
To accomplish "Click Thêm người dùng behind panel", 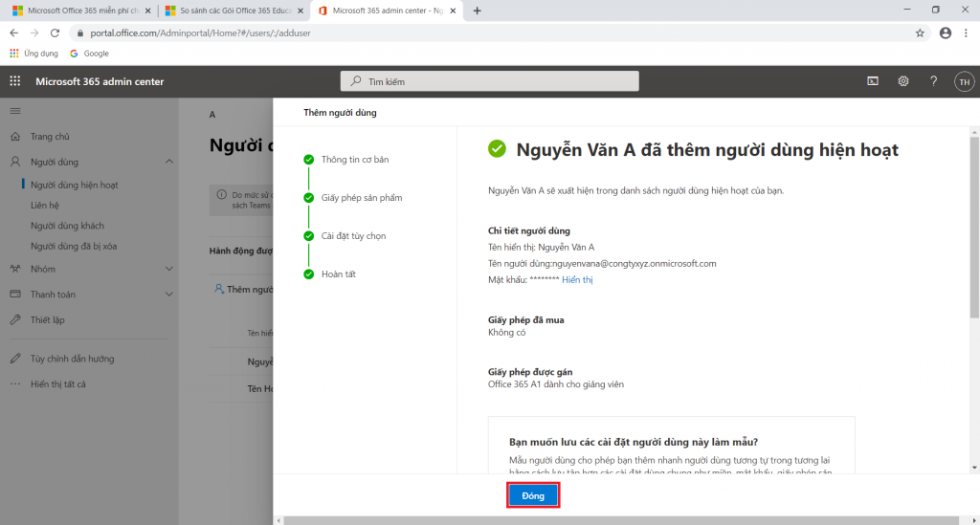I will pos(244,289).
